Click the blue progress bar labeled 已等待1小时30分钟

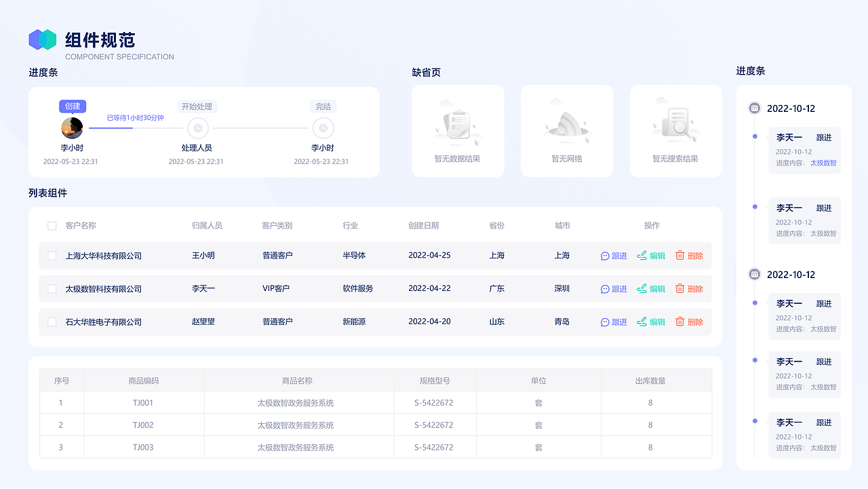[x=111, y=128]
